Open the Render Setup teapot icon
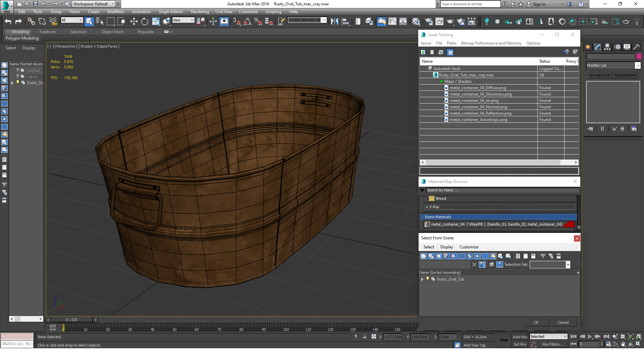The height and width of the screenshot is (362, 644). [x=429, y=21]
